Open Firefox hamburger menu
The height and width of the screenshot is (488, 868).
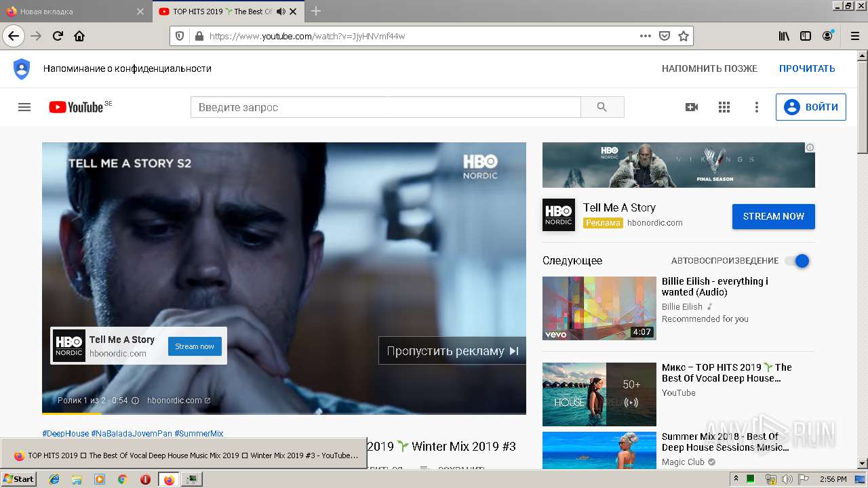(854, 36)
